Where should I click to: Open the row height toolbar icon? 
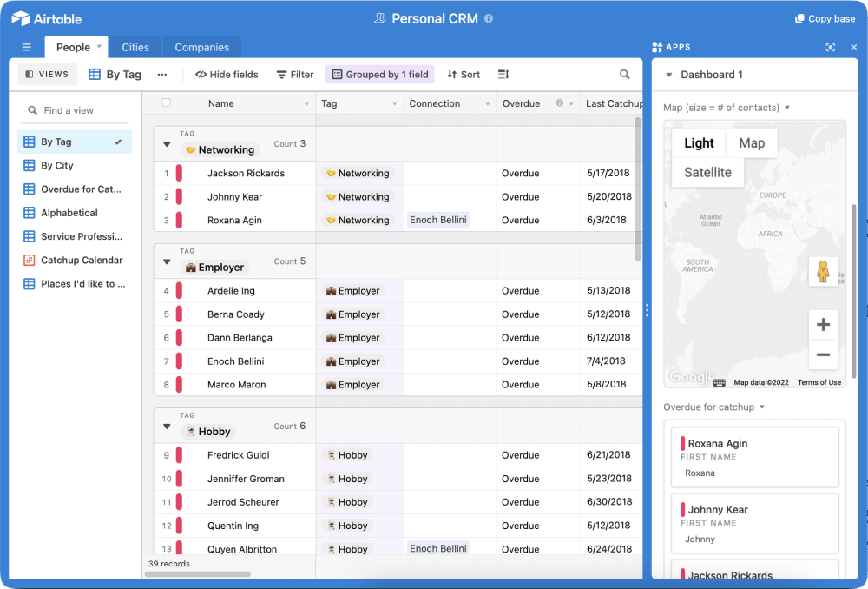(503, 74)
